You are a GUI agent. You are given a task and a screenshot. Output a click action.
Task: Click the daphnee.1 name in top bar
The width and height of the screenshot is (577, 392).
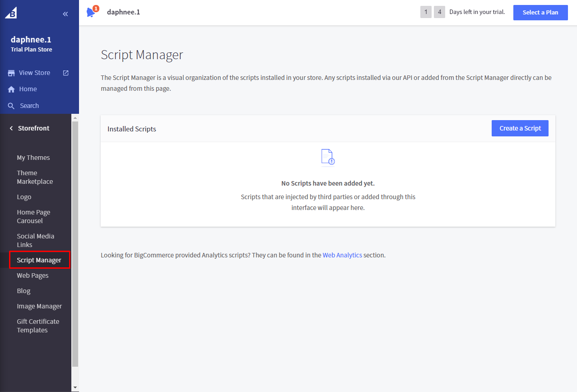[x=123, y=12]
